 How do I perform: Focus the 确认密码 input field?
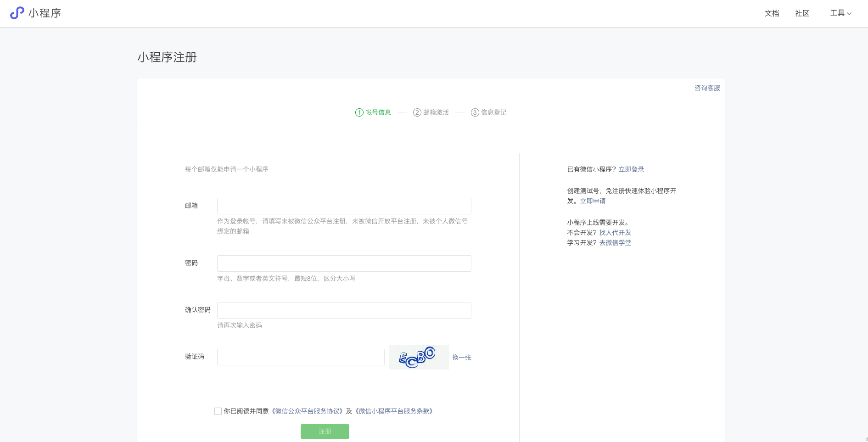coord(344,310)
